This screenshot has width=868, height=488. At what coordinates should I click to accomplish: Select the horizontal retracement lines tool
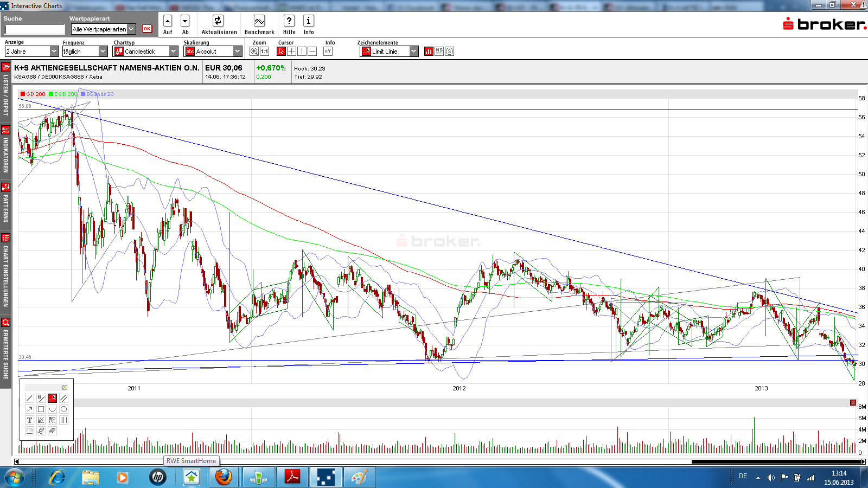[x=30, y=431]
